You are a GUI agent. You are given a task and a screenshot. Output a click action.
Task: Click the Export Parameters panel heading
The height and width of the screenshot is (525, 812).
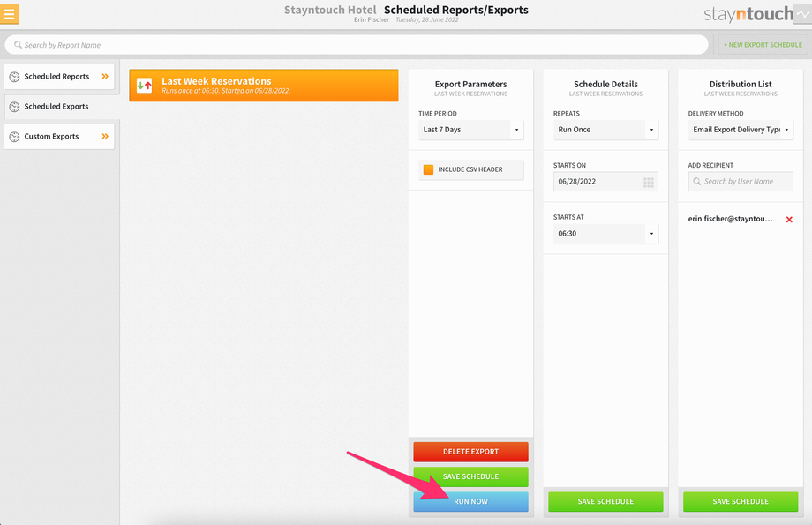470,84
